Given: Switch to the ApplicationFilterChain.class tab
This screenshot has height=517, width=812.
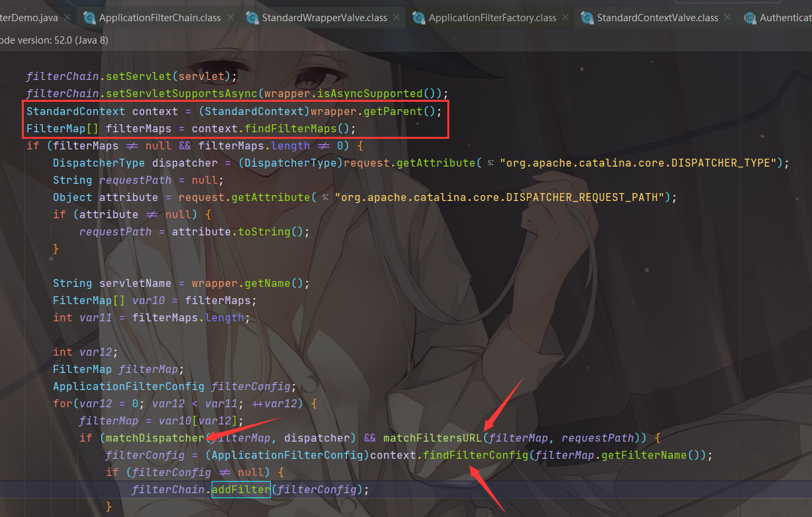Looking at the screenshot, I should click(x=159, y=18).
